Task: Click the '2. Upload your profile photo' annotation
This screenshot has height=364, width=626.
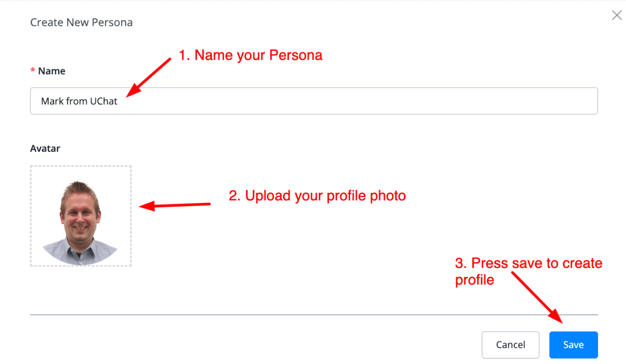Action: (317, 195)
